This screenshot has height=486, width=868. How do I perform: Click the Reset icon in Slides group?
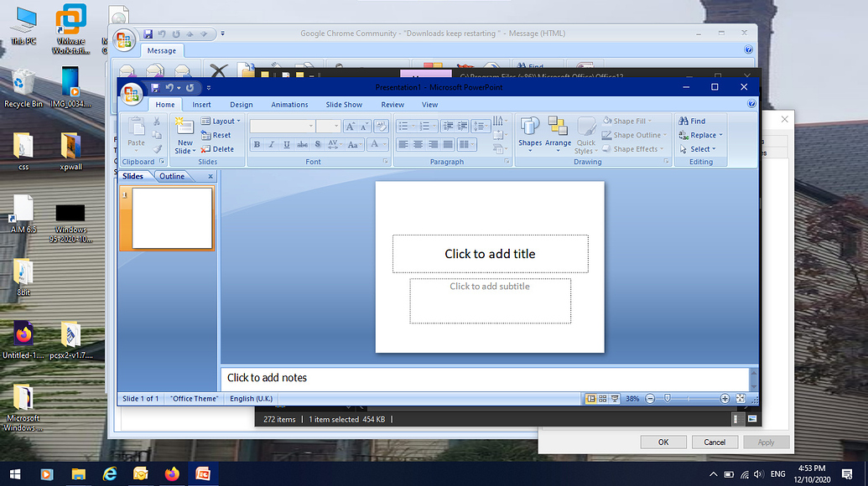pyautogui.click(x=216, y=135)
